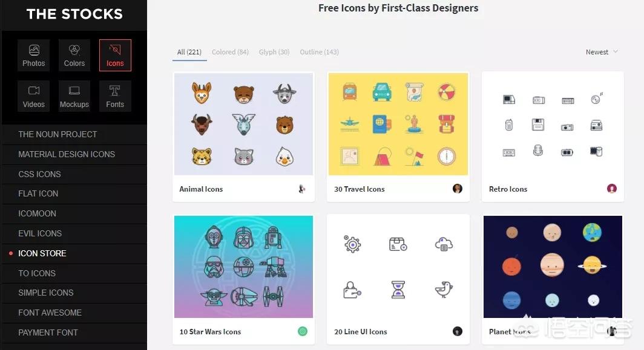644x350 pixels.
Task: Click the Retro Icons author avatar
Action: click(611, 189)
